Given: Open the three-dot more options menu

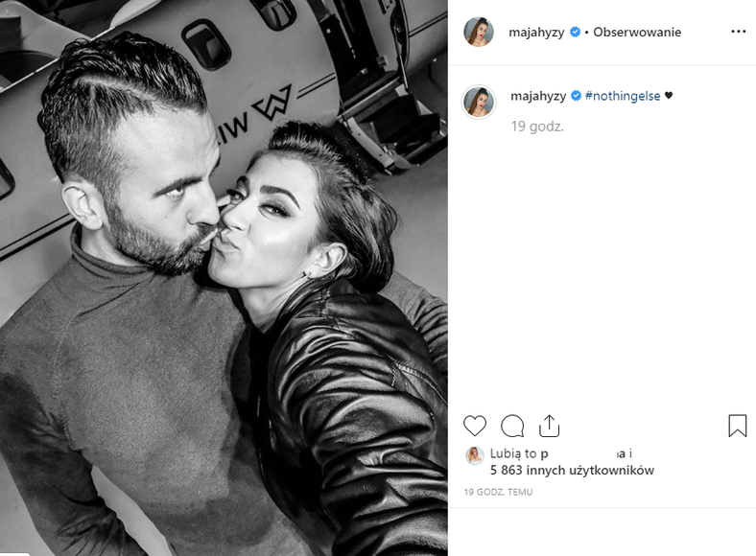Looking at the screenshot, I should [738, 32].
